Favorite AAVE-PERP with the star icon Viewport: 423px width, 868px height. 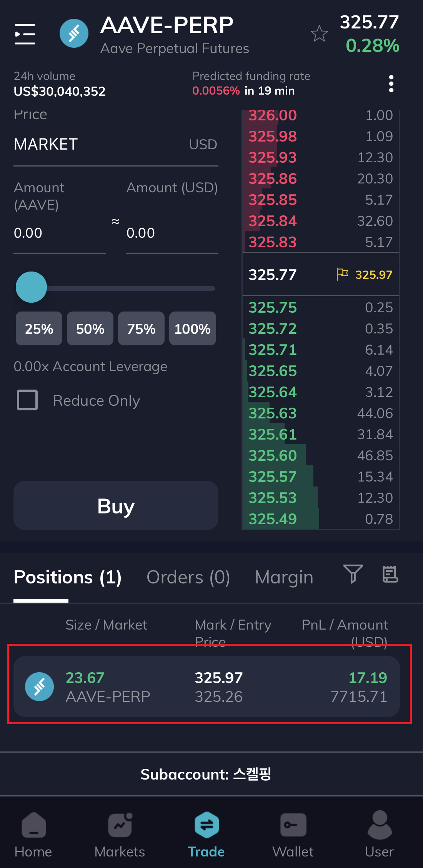tap(319, 33)
